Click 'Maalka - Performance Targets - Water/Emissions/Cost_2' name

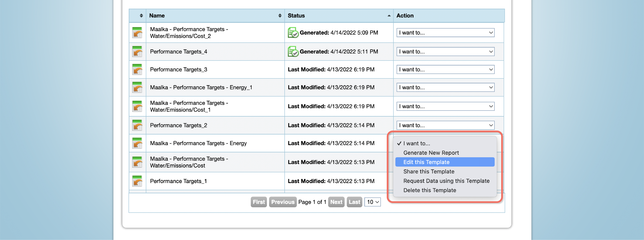click(x=189, y=33)
